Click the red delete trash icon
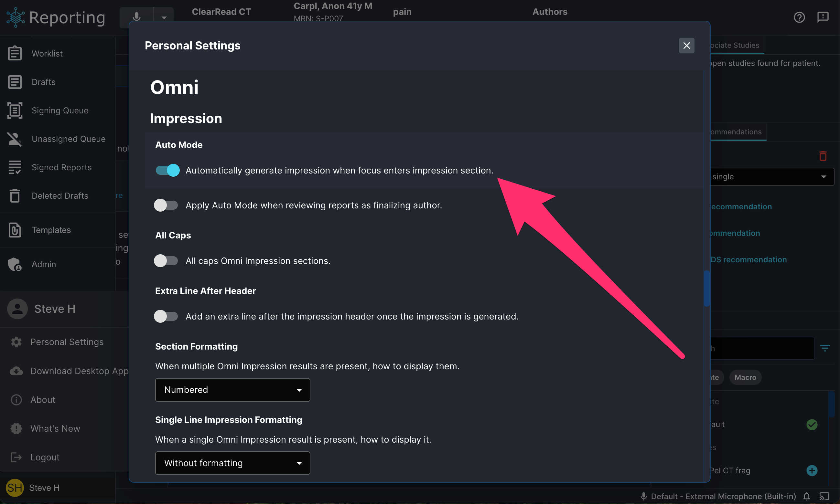The image size is (840, 504). coord(823,156)
